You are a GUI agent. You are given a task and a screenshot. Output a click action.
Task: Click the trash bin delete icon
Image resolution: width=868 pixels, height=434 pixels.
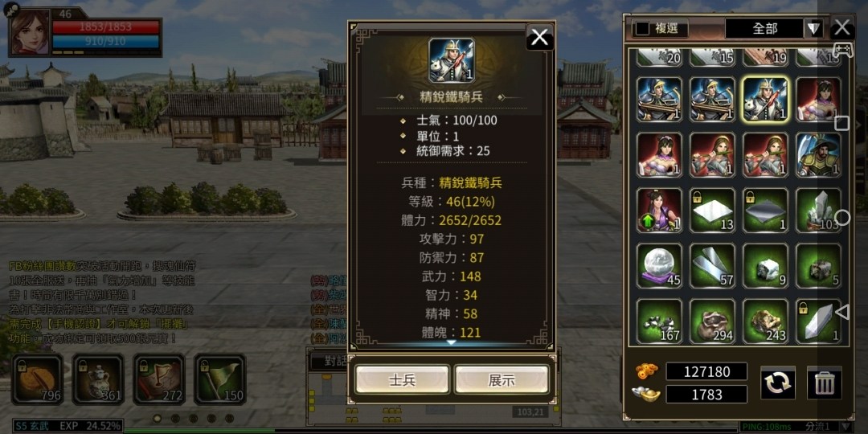pos(825,383)
